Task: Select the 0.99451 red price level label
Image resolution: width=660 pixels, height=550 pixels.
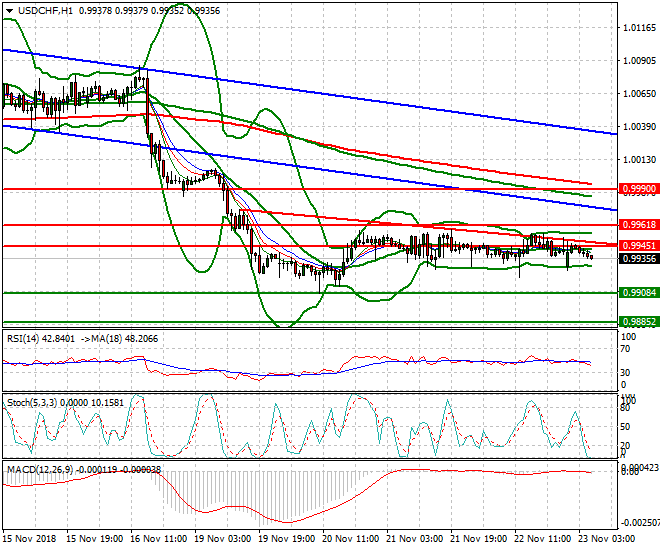Action: tap(639, 245)
